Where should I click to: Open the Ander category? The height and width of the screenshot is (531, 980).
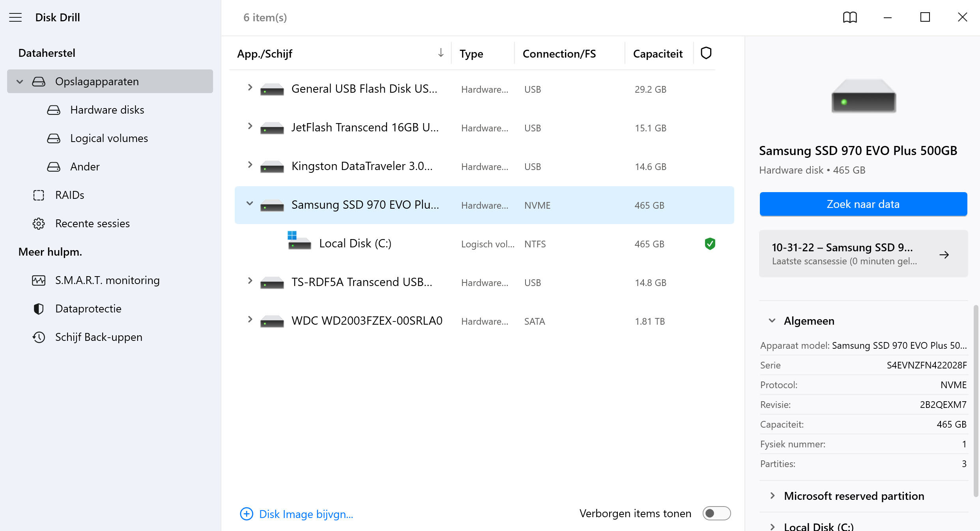(x=85, y=167)
